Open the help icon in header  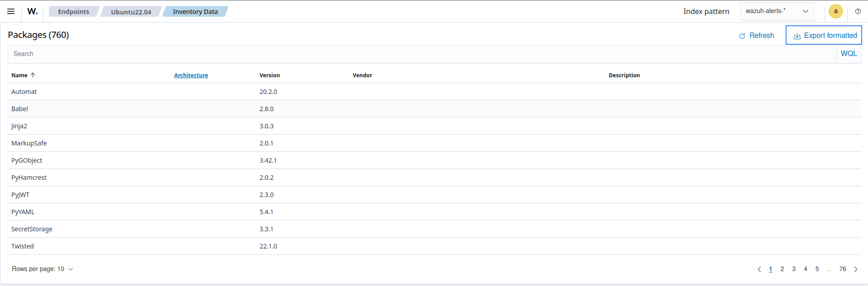(x=858, y=11)
